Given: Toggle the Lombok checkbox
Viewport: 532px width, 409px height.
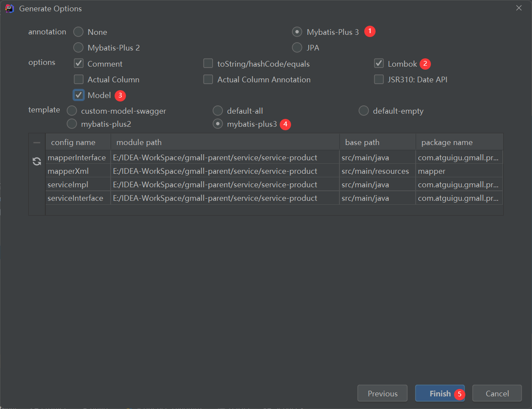Looking at the screenshot, I should click(x=379, y=64).
